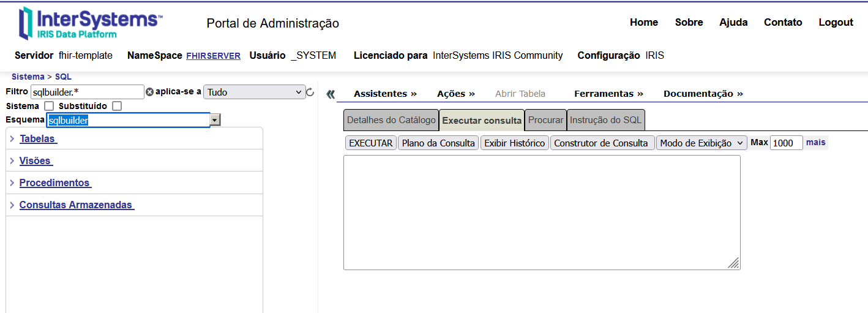Screen dimensions: 868x313
Task: Click the InterSystems IRIS logo
Action: point(91,23)
